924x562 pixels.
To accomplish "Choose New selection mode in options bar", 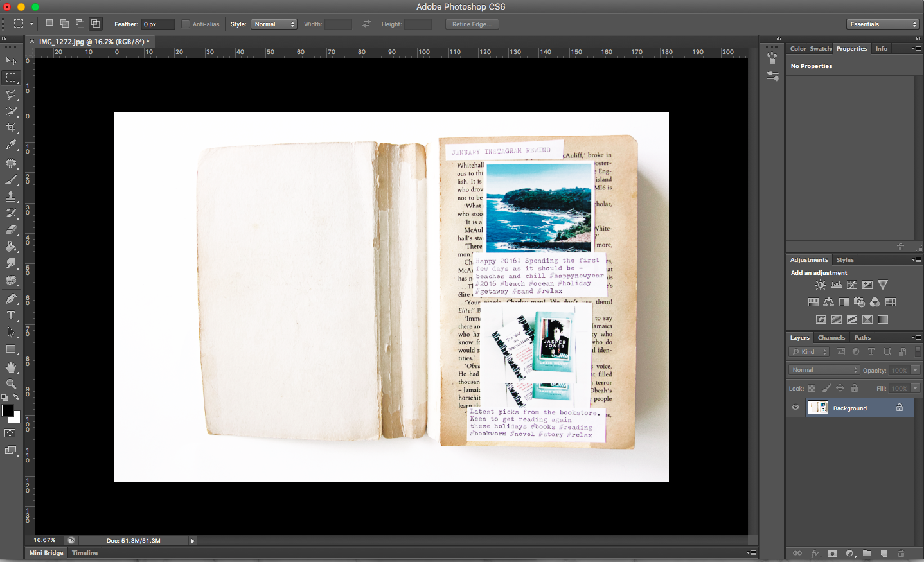I will [49, 24].
